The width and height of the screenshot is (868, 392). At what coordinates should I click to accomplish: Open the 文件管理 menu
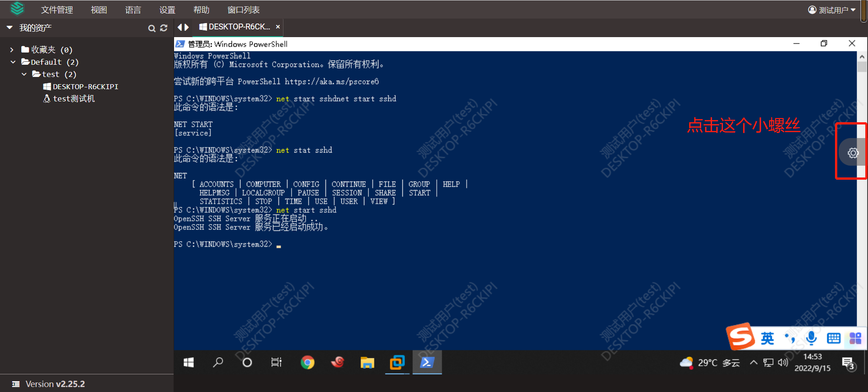click(x=57, y=10)
